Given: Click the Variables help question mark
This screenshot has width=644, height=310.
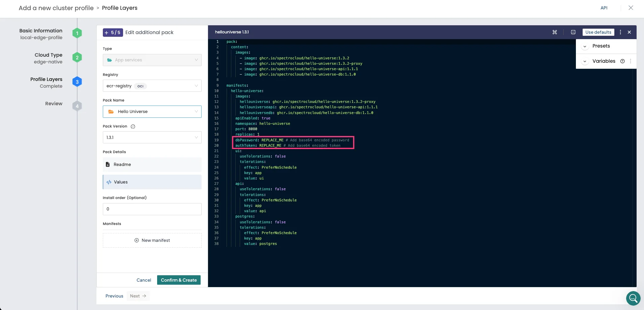Looking at the screenshot, I should click(x=622, y=61).
